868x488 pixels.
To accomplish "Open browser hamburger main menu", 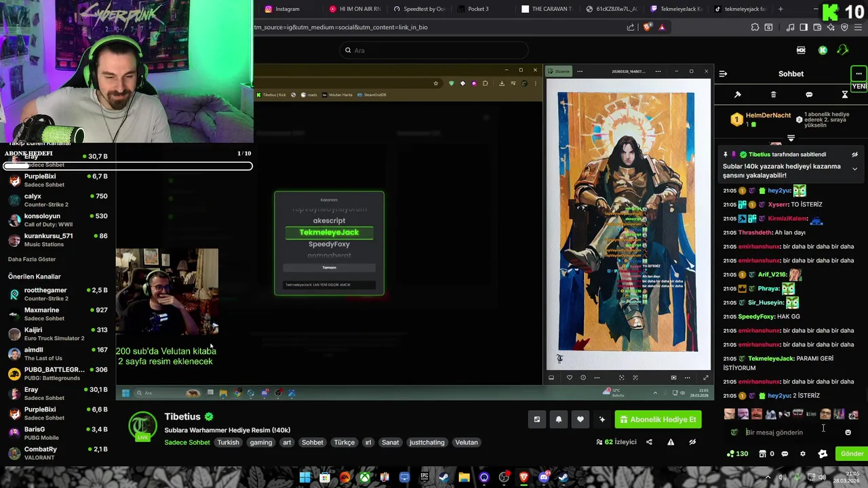I will (x=859, y=27).
